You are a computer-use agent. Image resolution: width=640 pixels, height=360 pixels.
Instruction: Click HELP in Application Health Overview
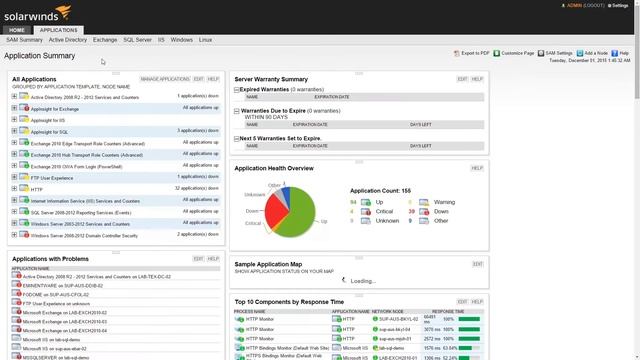point(477,168)
